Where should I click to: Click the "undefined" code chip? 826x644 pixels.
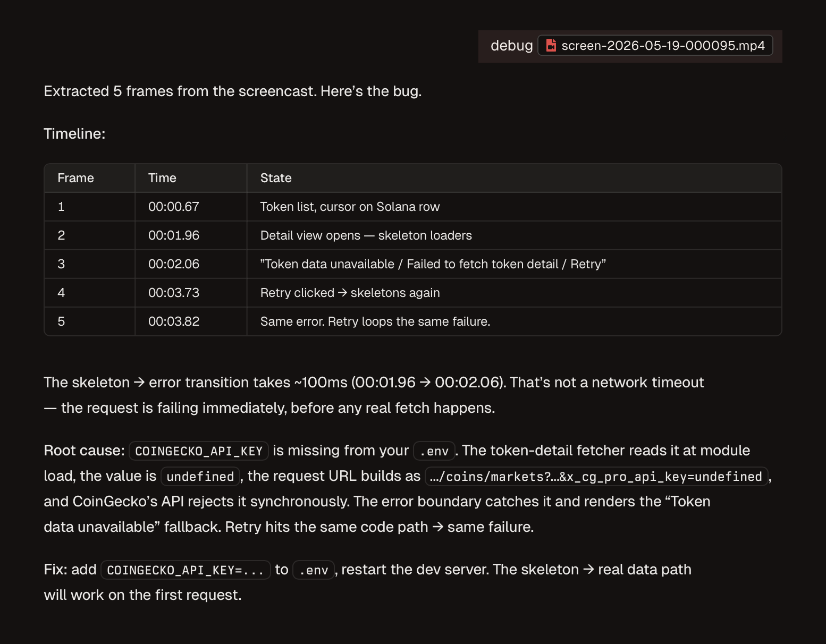200,477
